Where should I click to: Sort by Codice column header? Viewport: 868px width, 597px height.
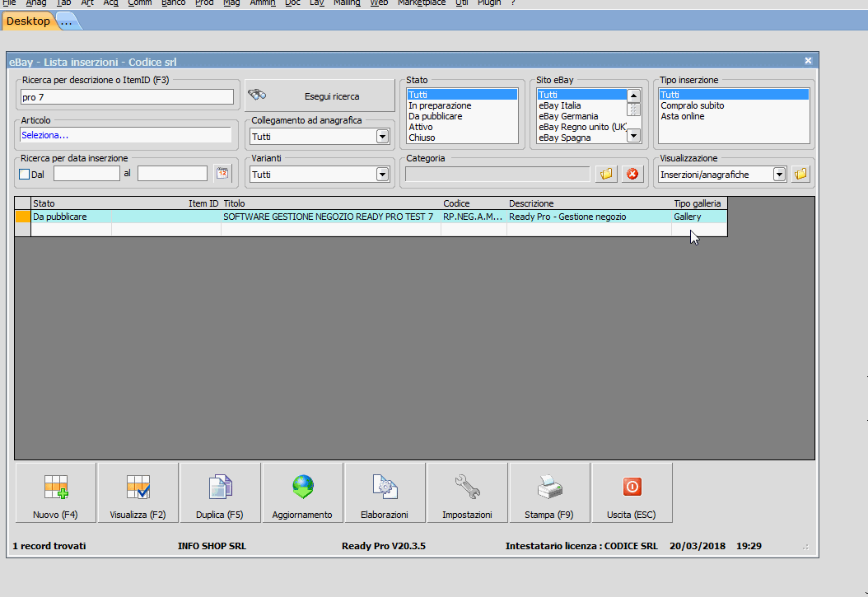pos(474,203)
